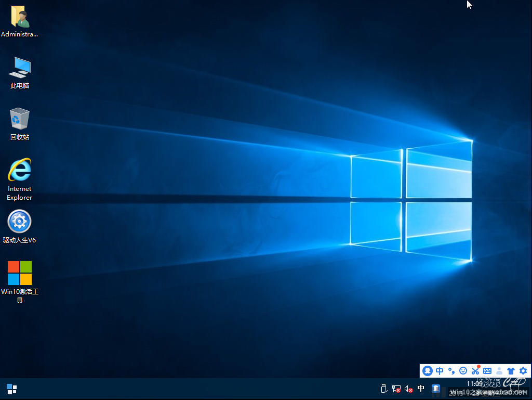The image size is (532, 400).
Task: Click the input method tray icon
Action: (x=436, y=389)
